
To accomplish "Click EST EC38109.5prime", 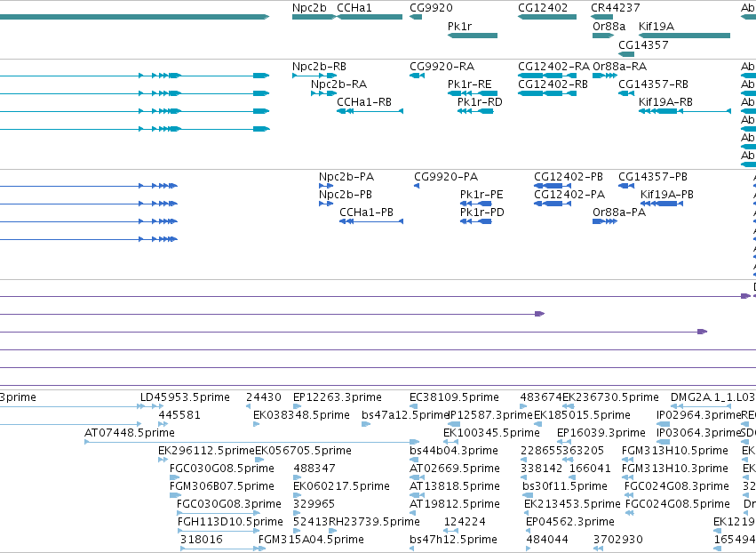I will [454, 397].
